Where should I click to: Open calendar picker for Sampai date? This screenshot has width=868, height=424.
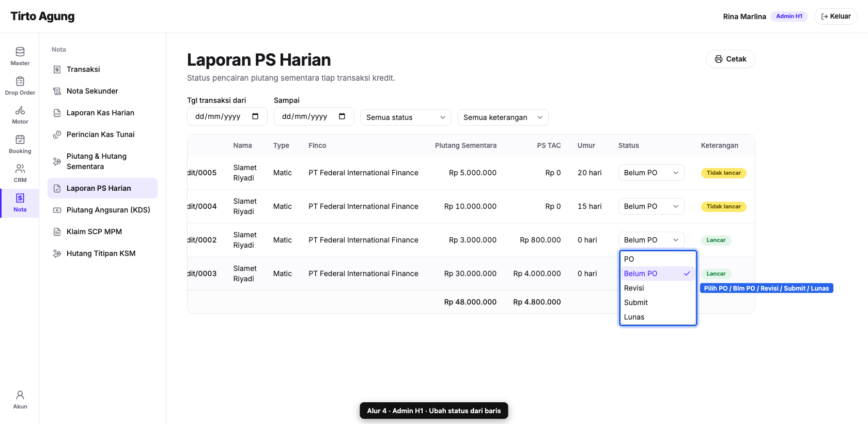click(x=342, y=116)
